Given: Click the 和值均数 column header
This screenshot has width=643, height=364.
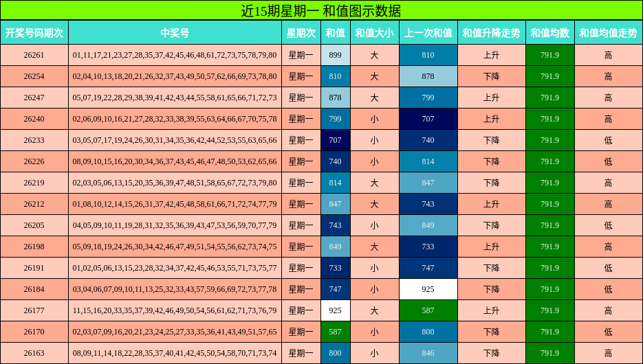Looking at the screenshot, I should [x=550, y=33].
